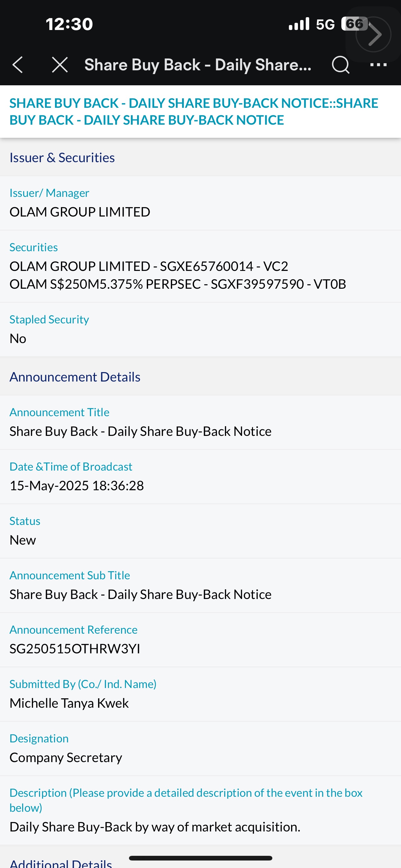
Task: Tap the cellular signal bars icon
Action: pos(299,24)
